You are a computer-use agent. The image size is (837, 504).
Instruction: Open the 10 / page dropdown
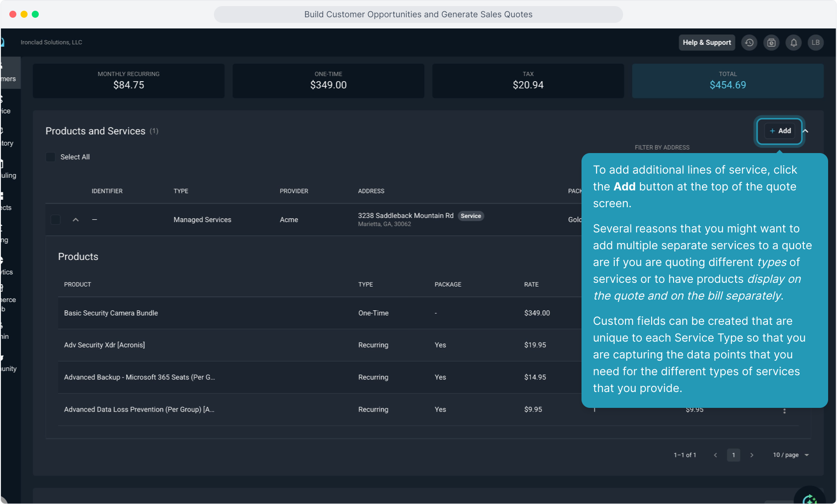(x=791, y=455)
